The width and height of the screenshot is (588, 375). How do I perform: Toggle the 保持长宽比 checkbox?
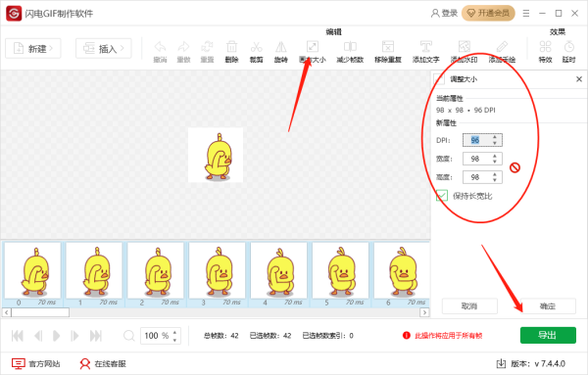(x=442, y=196)
